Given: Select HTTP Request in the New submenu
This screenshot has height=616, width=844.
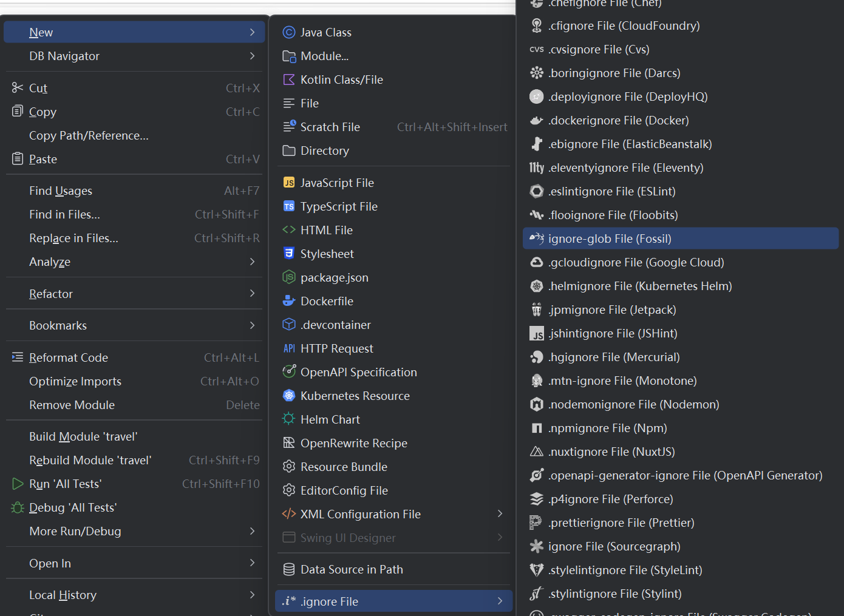Looking at the screenshot, I should [x=394, y=348].
